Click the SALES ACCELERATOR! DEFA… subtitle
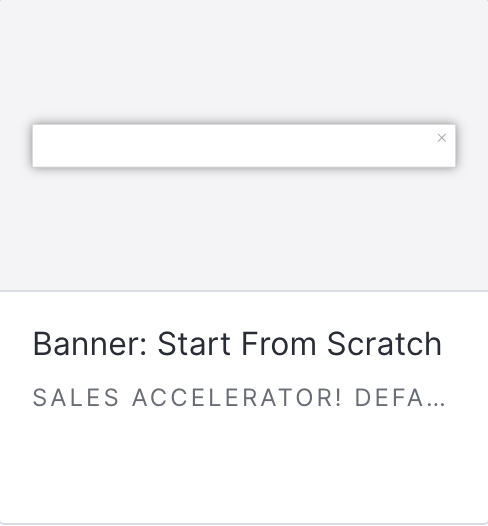This screenshot has width=488, height=526. click(239, 398)
